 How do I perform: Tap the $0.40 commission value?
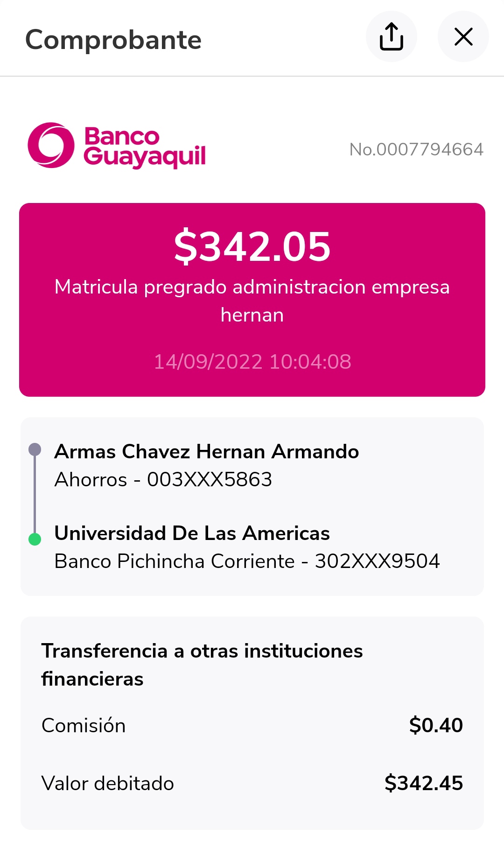click(x=436, y=725)
